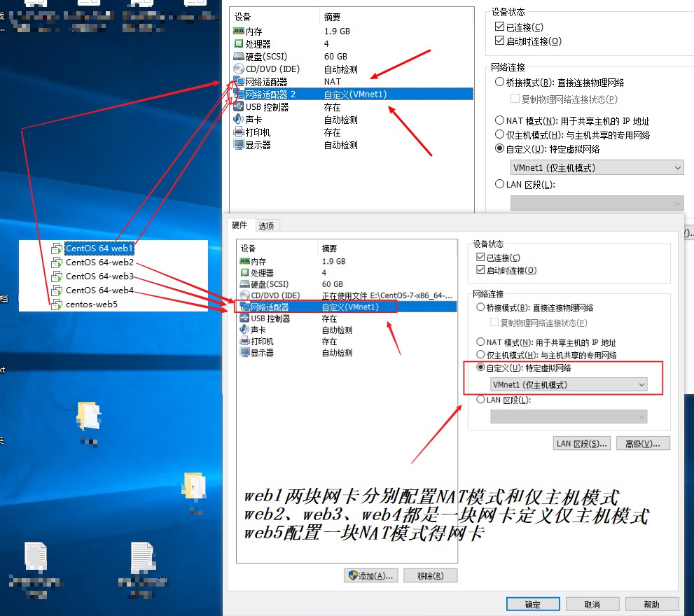Screen dimensions: 694x616
Task: Select the centos-web5 tree entry
Action: [92, 304]
